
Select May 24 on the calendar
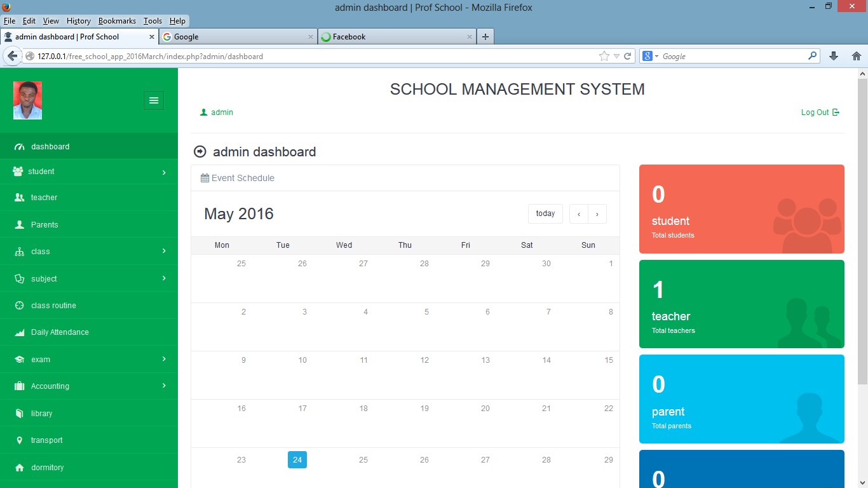pos(297,459)
